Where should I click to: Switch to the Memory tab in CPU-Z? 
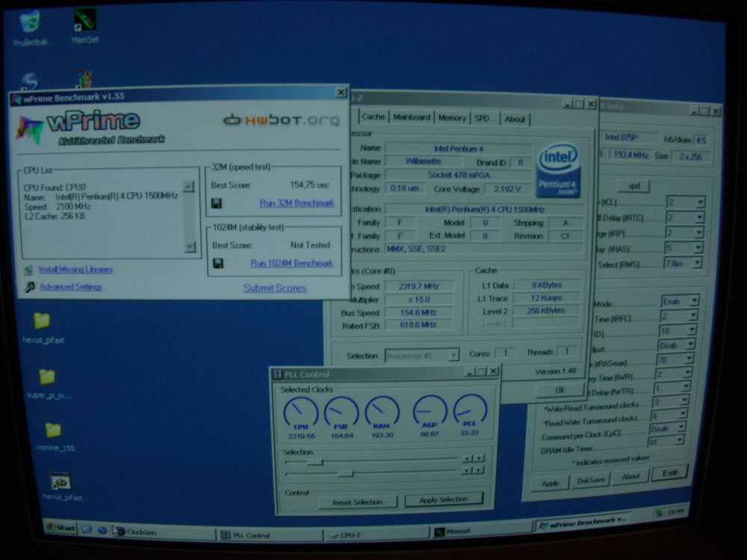tap(452, 118)
